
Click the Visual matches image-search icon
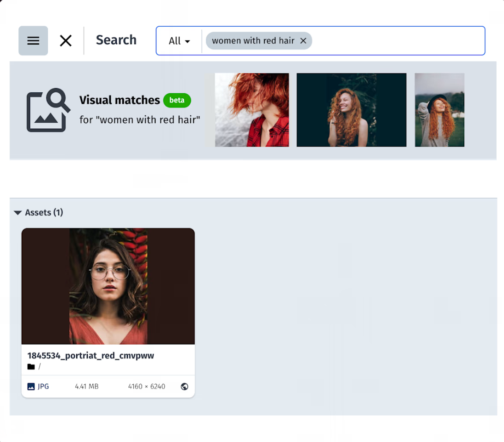48,110
